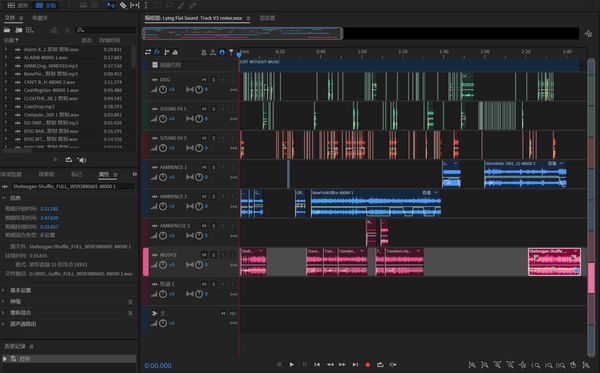Collapse the 信息 (Info) section
The width and height of the screenshot is (600, 373).
tap(3, 198)
